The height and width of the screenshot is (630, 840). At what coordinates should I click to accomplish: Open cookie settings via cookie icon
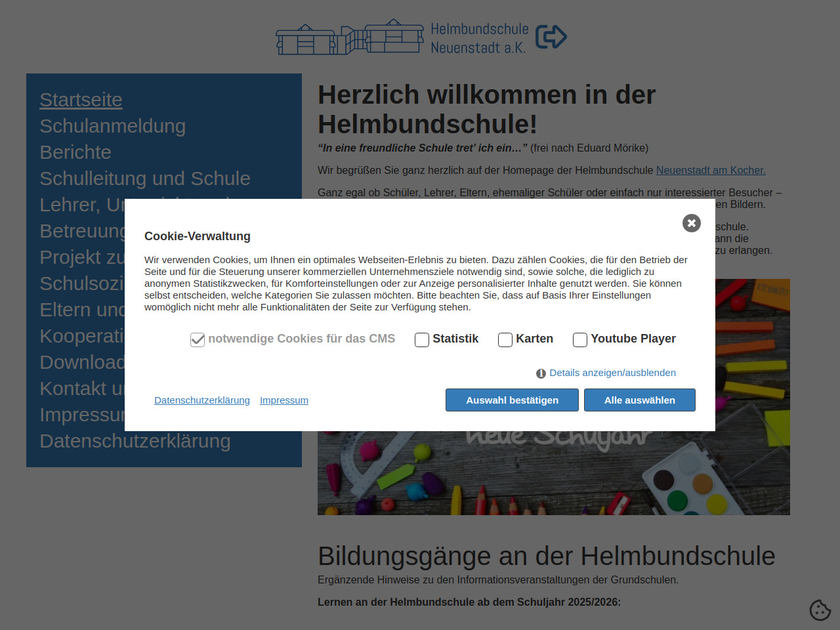(x=820, y=610)
